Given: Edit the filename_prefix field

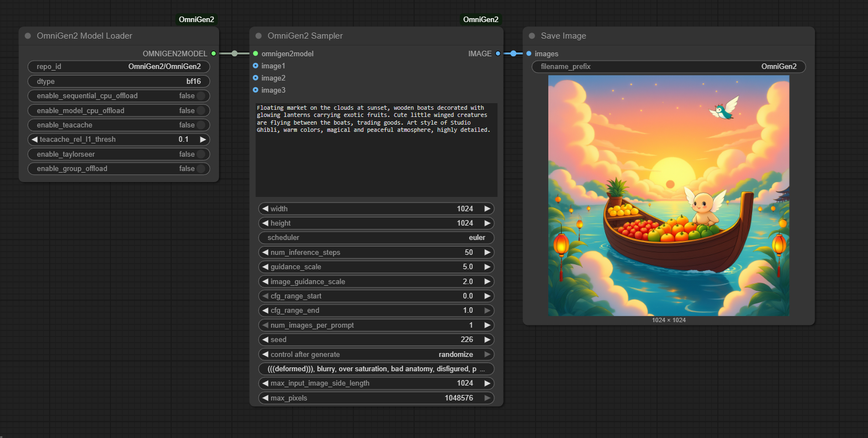Looking at the screenshot, I should point(669,66).
